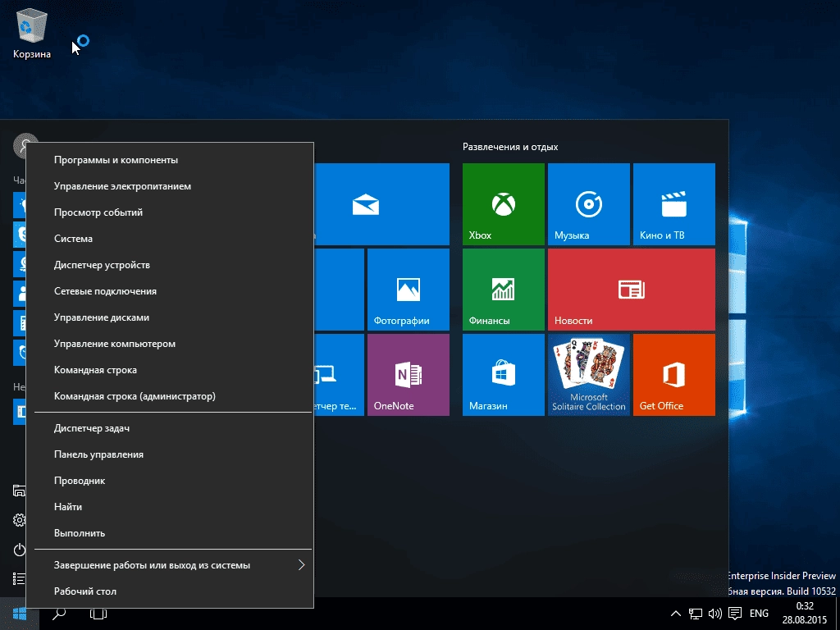Viewport: 840px width, 630px height.
Task: Open the Фотографии (Photos) tile
Action: [x=409, y=290]
